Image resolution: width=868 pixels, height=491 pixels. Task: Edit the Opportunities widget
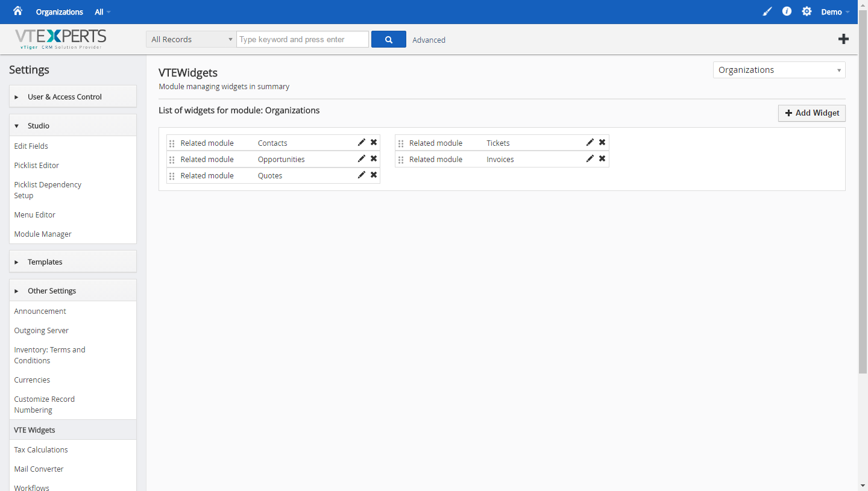[x=362, y=158]
